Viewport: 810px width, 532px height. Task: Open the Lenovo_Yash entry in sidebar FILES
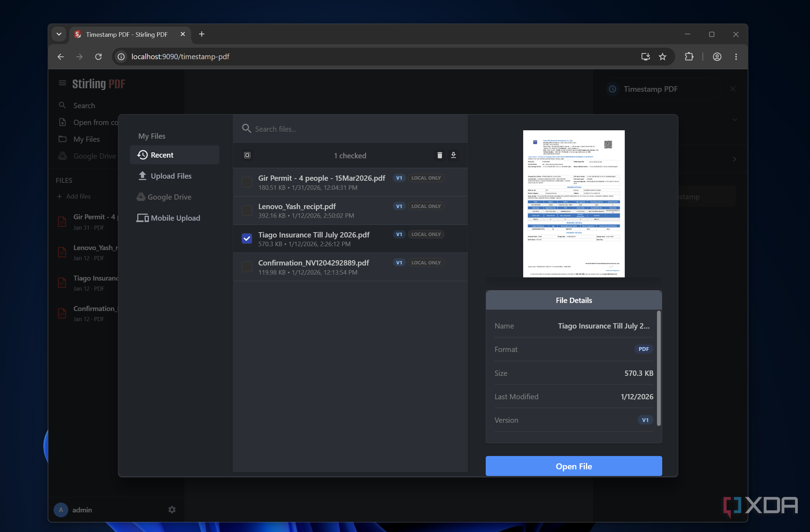coord(88,252)
